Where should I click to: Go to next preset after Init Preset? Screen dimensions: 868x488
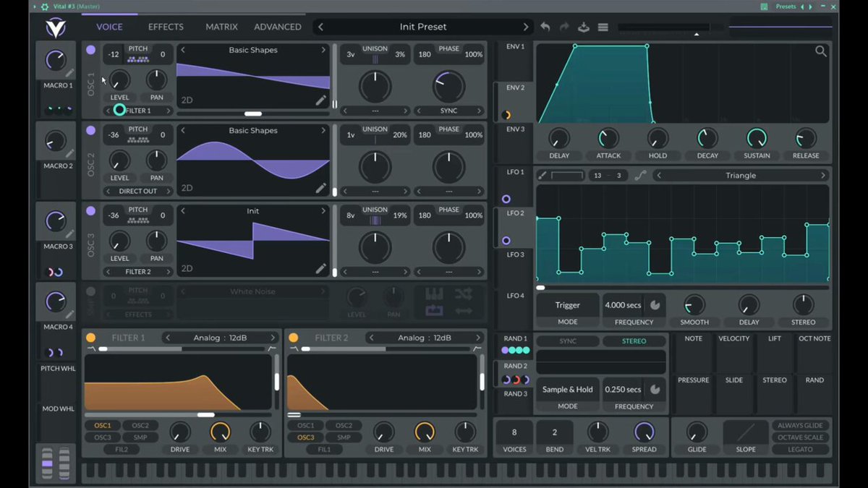point(526,27)
